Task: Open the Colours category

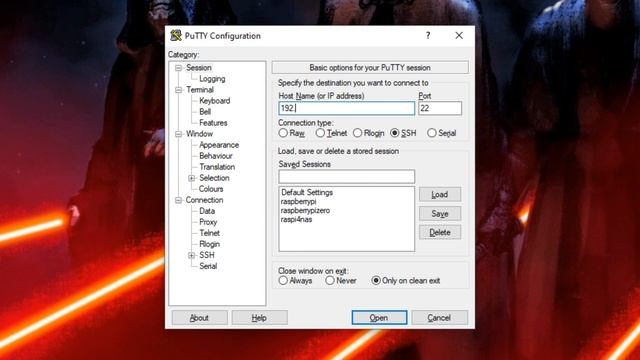Action: click(x=211, y=189)
